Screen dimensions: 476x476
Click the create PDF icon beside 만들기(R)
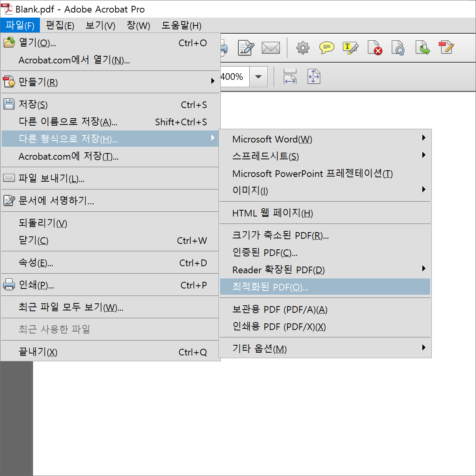coord(9,82)
